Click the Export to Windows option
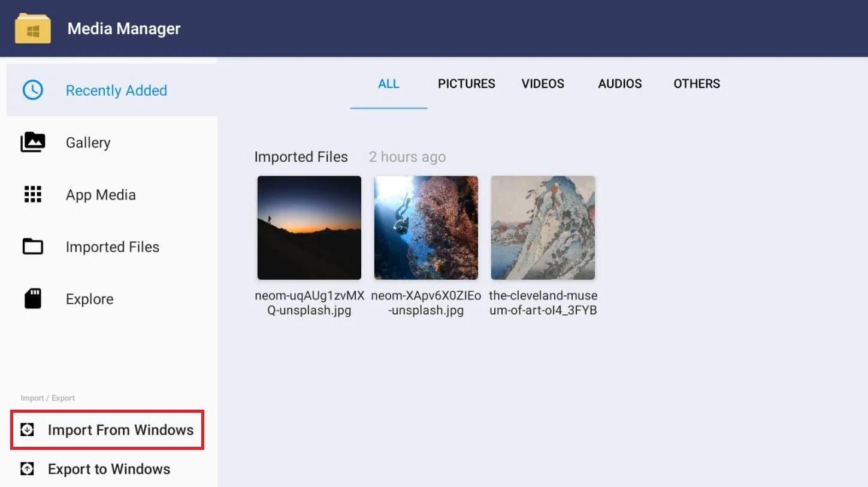 (x=108, y=468)
